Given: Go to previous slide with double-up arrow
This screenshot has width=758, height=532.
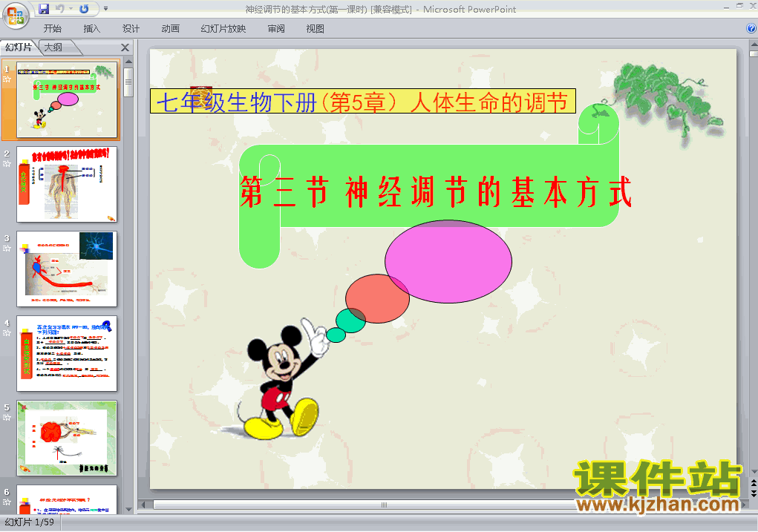Looking at the screenshot, I should click(x=754, y=483).
